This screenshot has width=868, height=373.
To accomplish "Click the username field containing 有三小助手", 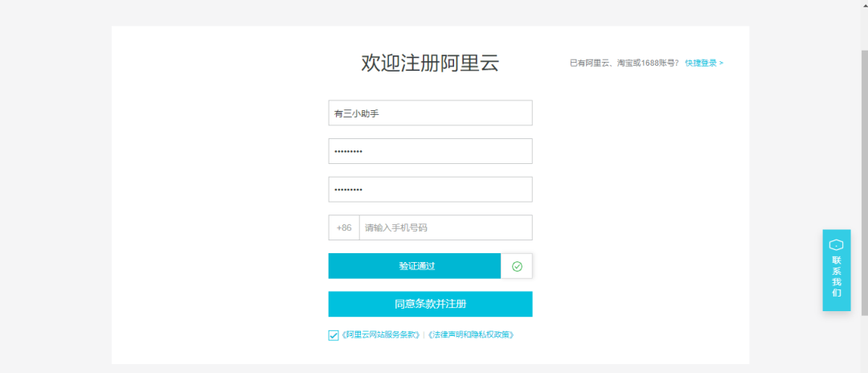I will 430,113.
